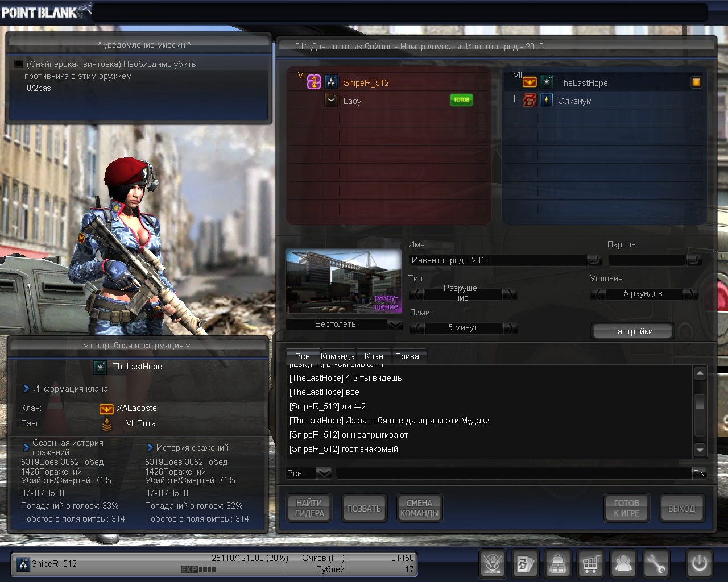Toggle the EN input language indicator
This screenshot has height=582, width=728.
698,473
